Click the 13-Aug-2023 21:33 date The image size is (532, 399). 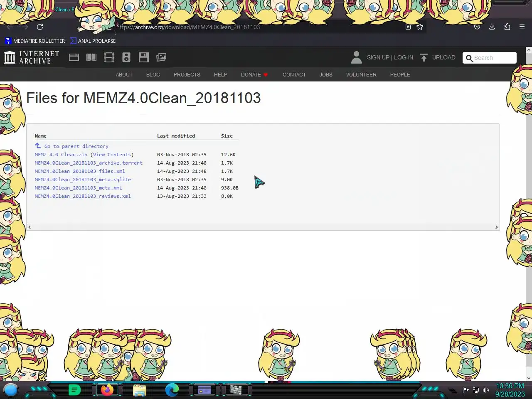pyautogui.click(x=182, y=196)
